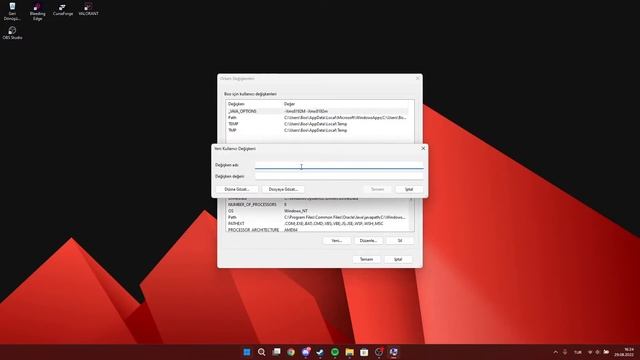
Task: Focus the Değişken adı input field
Action: (x=339, y=165)
